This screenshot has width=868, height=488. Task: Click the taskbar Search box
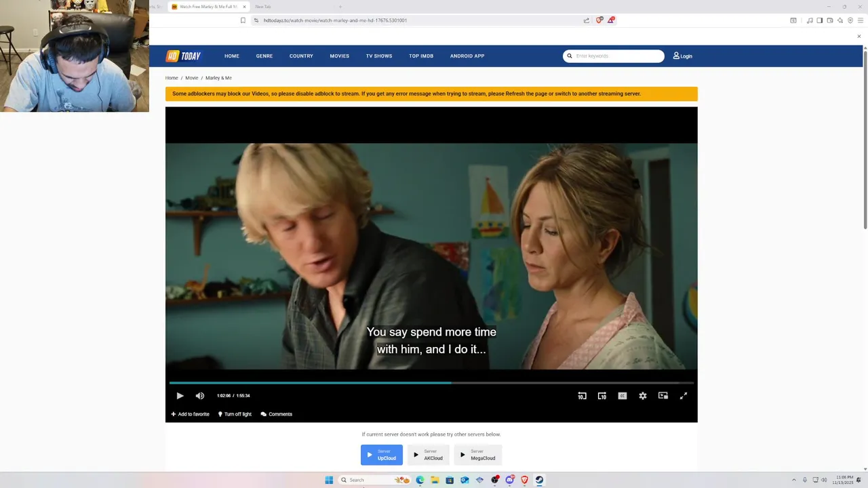(376, 480)
